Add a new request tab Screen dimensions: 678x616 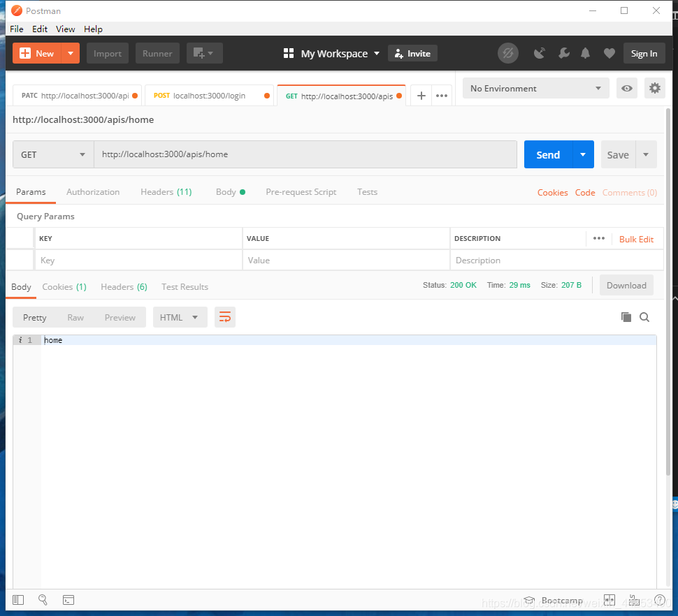[421, 96]
